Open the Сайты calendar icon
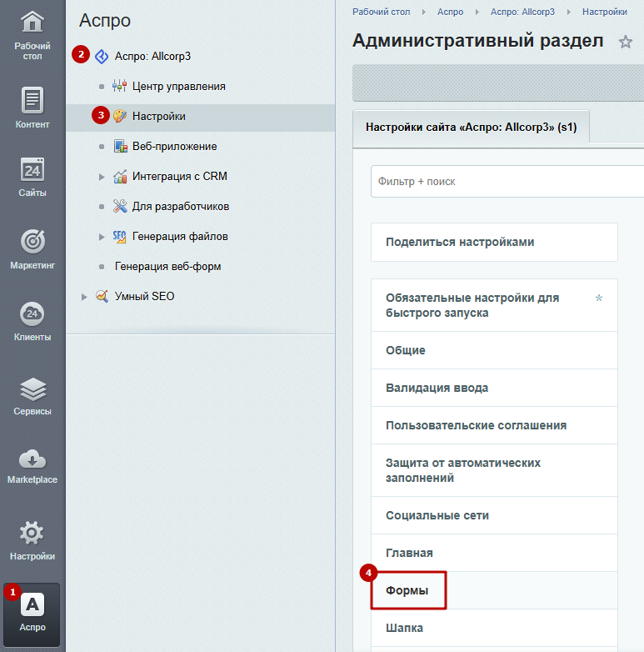This screenshot has height=652, width=644. point(32,171)
